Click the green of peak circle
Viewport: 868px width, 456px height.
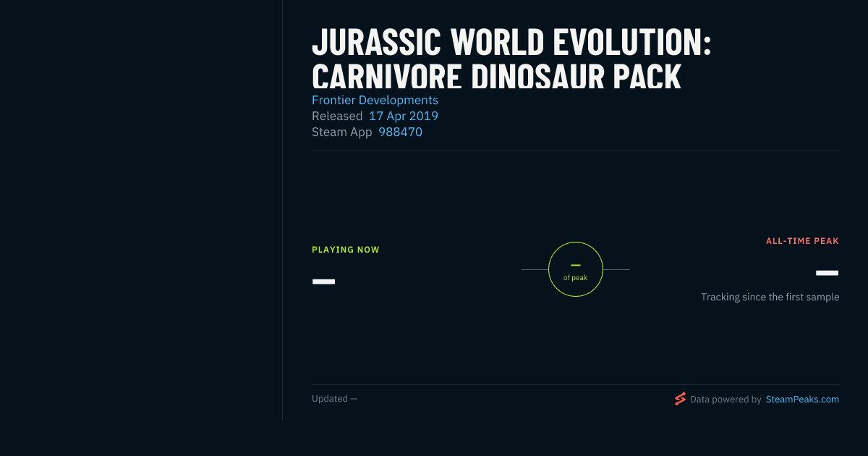point(576,269)
